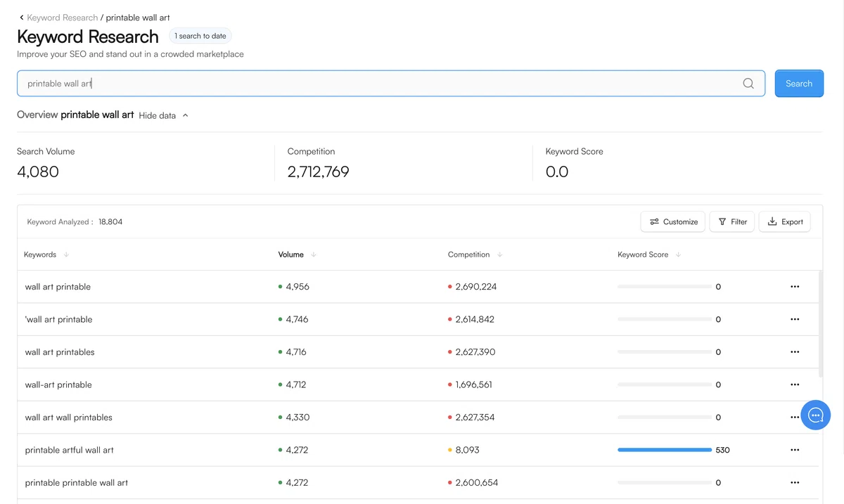Select the 'wall-art printable' keyword row

click(x=418, y=385)
